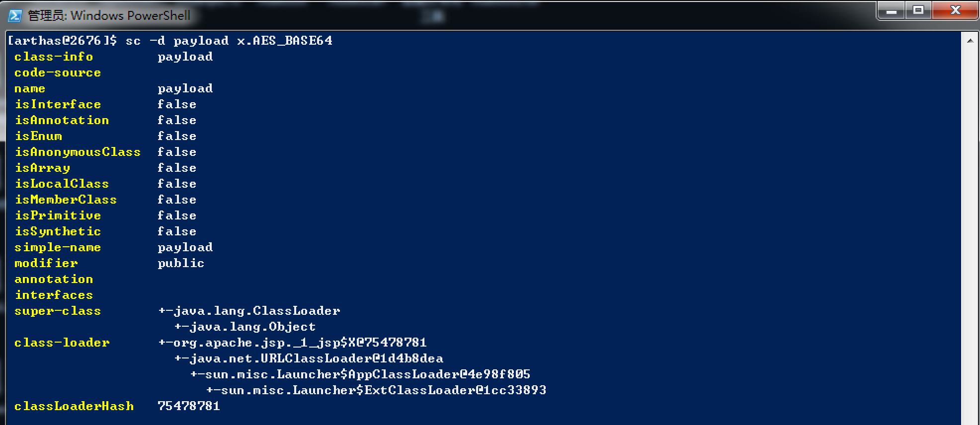Minimize the PowerShell window
Screen dimensions: 980x425
tap(891, 10)
